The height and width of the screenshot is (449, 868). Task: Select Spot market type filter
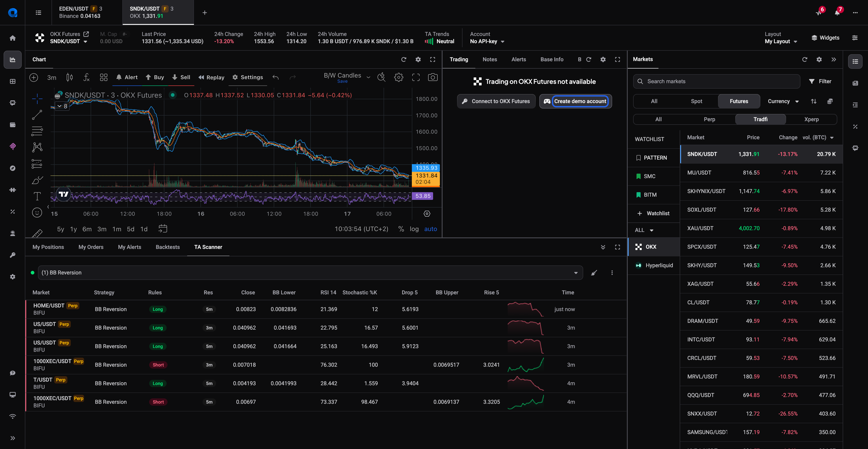[x=696, y=102]
